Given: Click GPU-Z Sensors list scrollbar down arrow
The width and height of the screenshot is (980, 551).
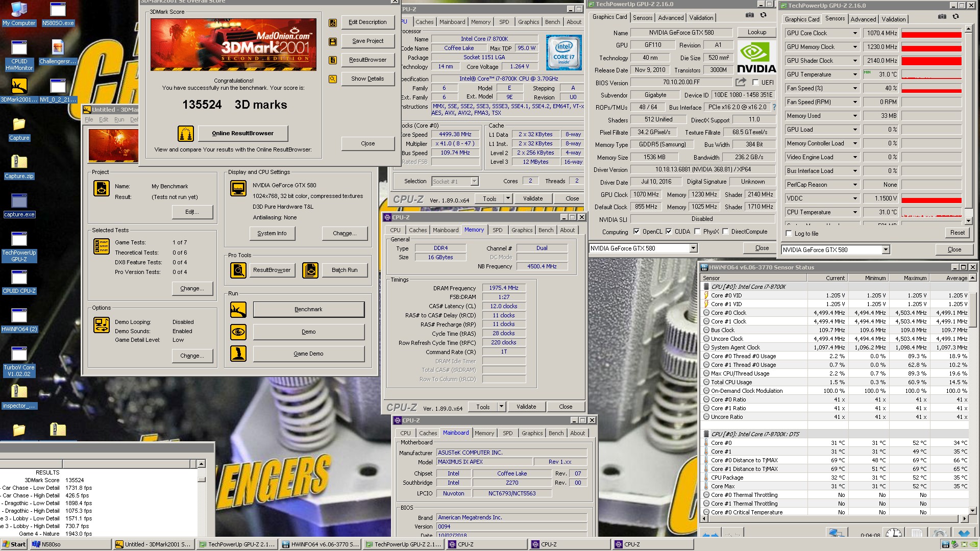Looking at the screenshot, I should click(x=968, y=221).
